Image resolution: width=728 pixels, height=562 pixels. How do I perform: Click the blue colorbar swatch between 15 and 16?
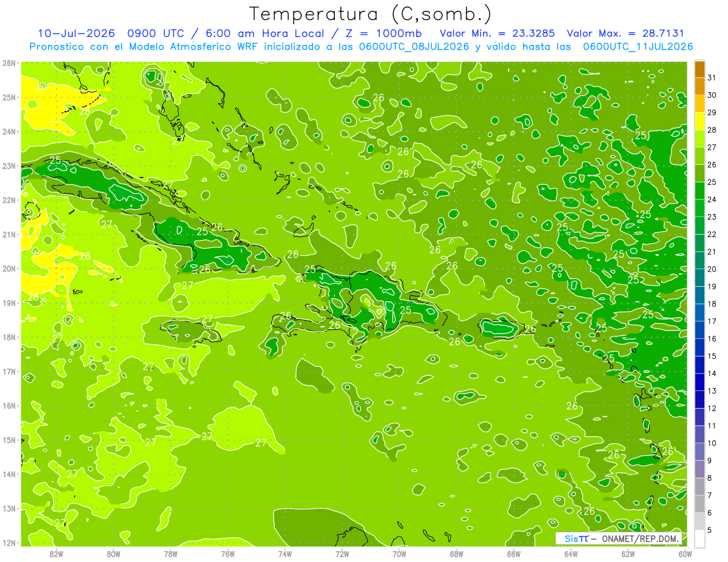[x=699, y=347]
